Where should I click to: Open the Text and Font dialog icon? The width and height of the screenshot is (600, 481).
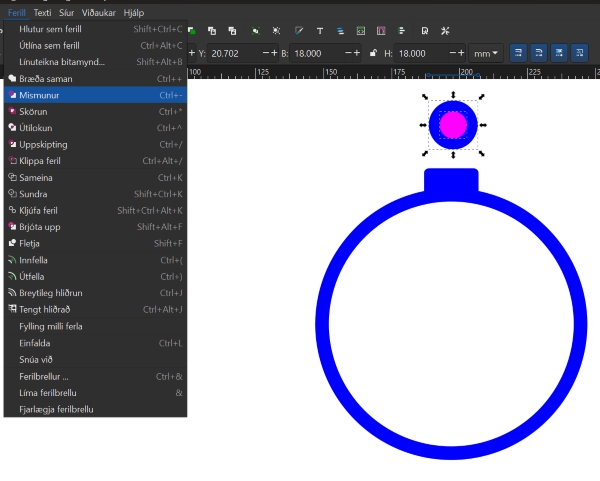318,30
